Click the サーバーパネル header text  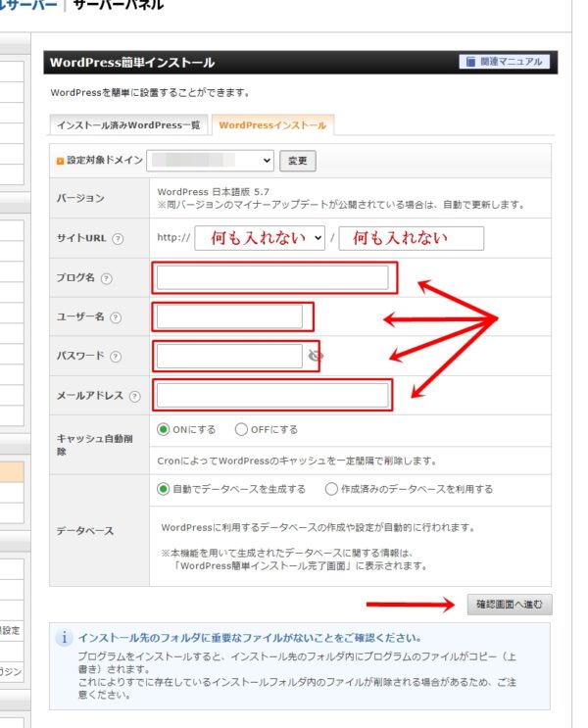click(x=119, y=5)
